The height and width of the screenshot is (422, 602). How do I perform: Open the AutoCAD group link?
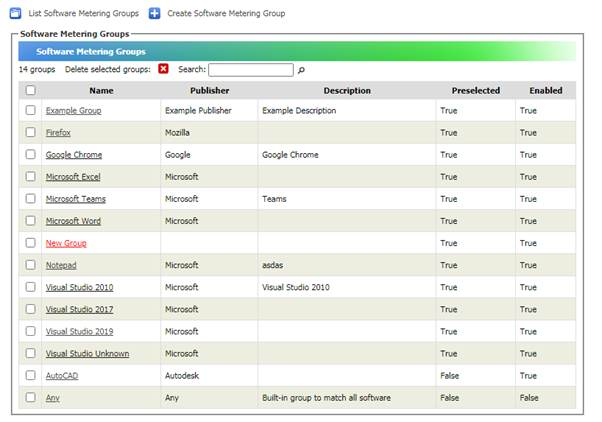(x=62, y=376)
